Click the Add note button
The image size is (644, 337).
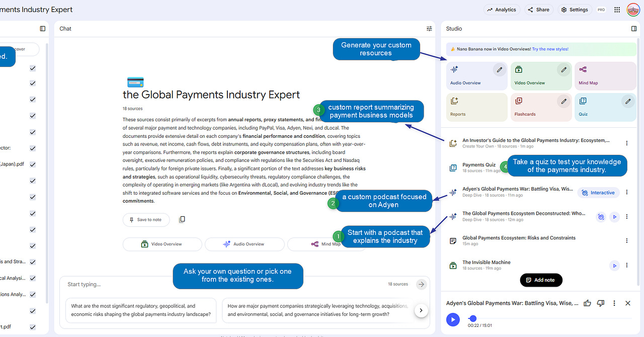point(541,280)
